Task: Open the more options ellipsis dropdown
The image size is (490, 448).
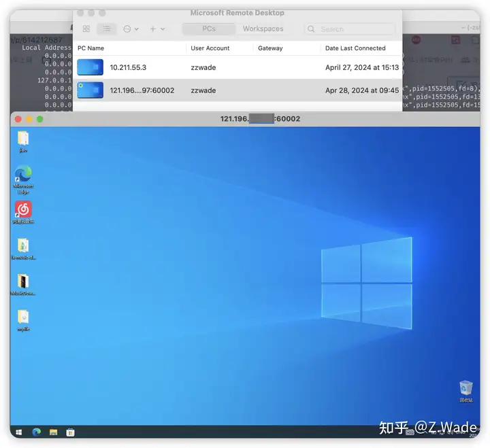Action: pos(131,29)
